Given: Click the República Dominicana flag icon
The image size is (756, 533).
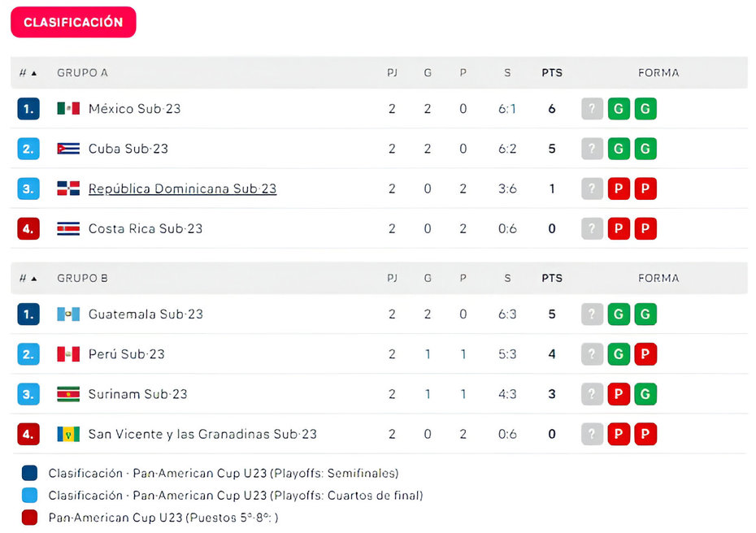Looking at the screenshot, I should point(68,188).
